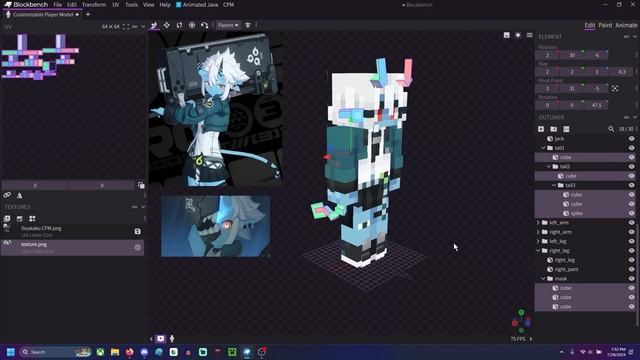640x360 pixels.
Task: Select the Soukaku CPM.png texture row
Action: point(72,231)
